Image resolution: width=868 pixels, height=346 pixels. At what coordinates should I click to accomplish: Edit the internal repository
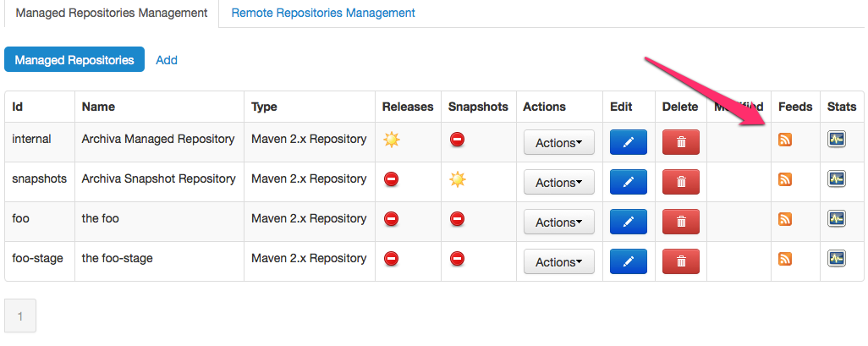click(x=628, y=142)
